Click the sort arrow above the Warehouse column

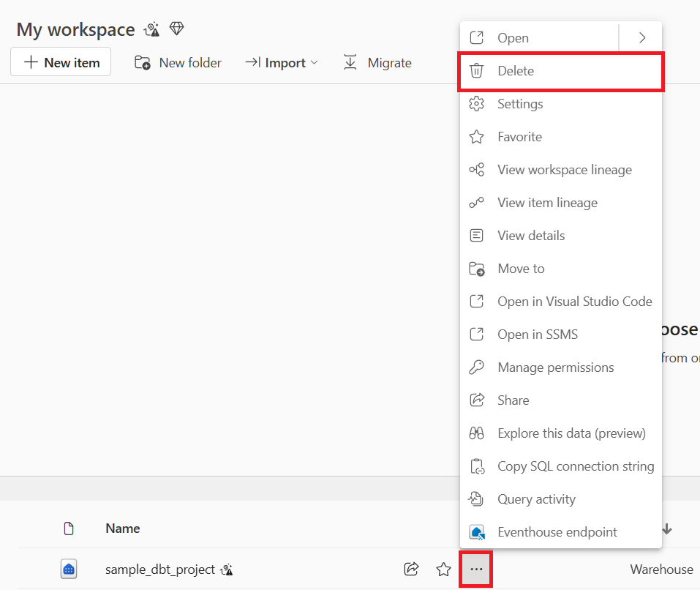click(666, 529)
